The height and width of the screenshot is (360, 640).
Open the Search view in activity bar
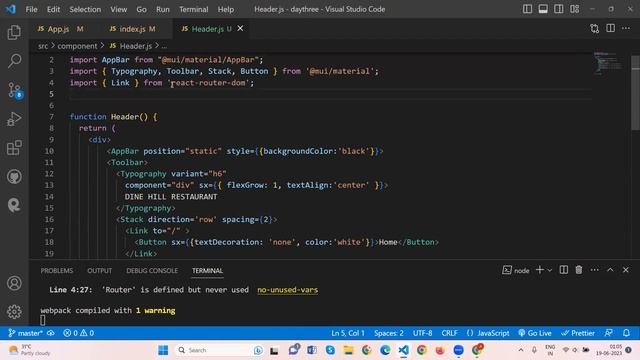coord(14,61)
